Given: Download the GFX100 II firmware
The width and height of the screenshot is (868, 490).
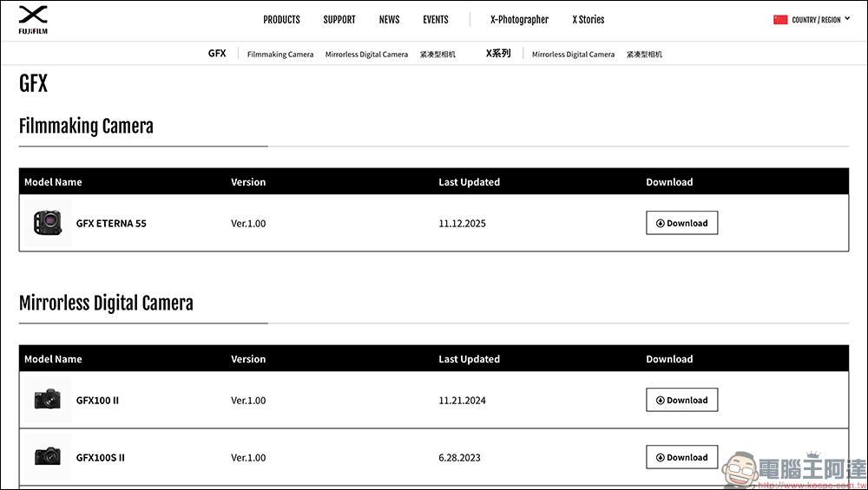Looking at the screenshot, I should [681, 400].
